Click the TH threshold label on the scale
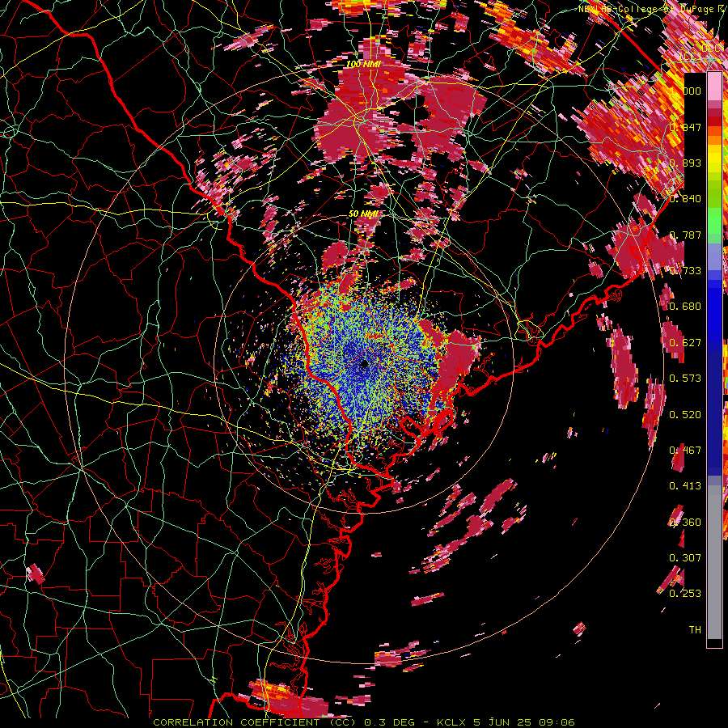This screenshot has width=728, height=728. (x=695, y=630)
